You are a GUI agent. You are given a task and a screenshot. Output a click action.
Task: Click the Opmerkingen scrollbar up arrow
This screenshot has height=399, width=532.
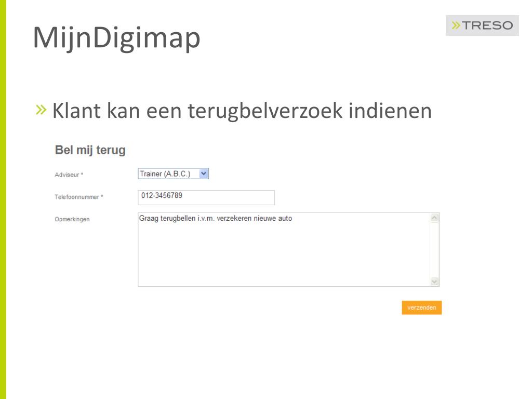(x=434, y=218)
